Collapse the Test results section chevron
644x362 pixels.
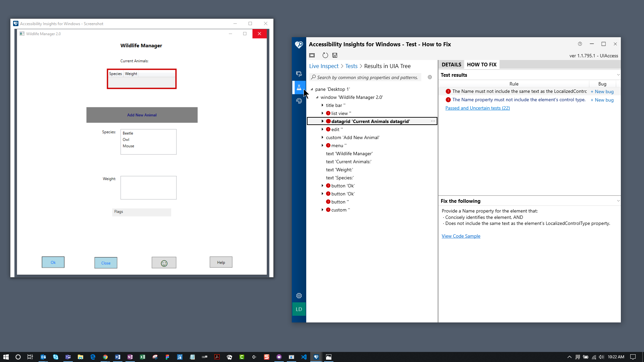pyautogui.click(x=618, y=75)
